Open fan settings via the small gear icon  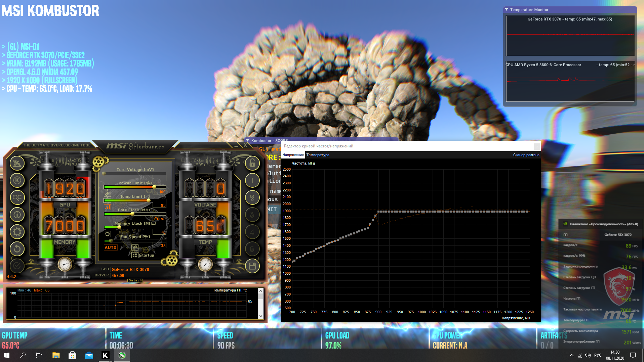pos(108,234)
